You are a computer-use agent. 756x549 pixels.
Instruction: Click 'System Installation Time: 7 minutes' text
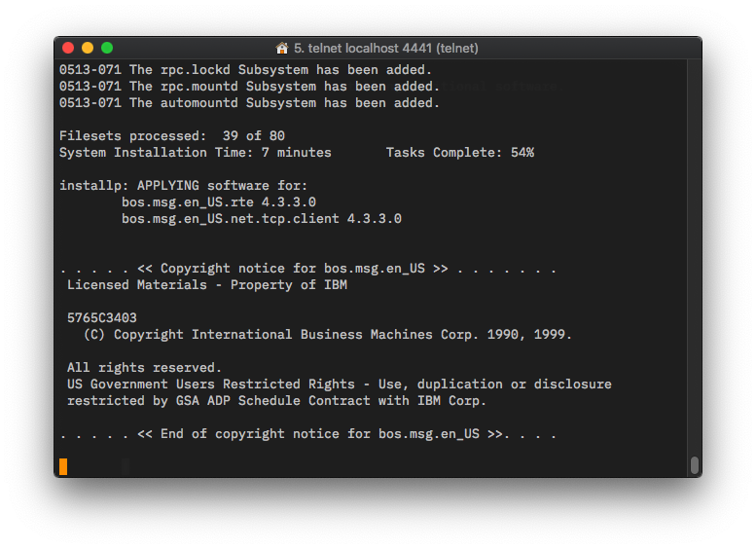tap(195, 152)
